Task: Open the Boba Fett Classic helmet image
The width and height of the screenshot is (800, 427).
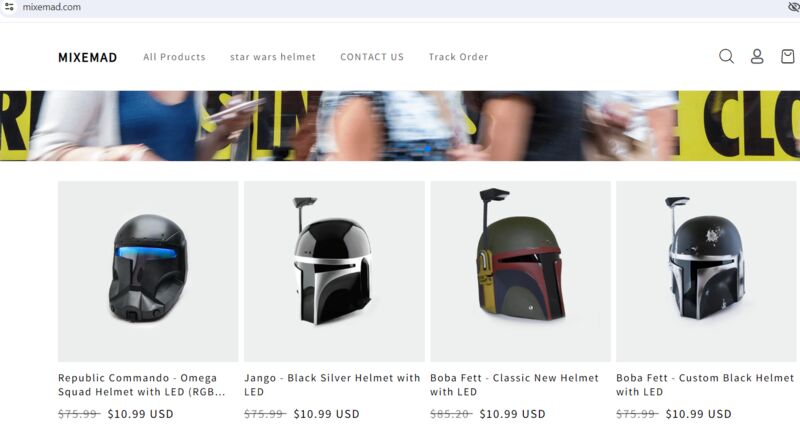Action: 520,271
